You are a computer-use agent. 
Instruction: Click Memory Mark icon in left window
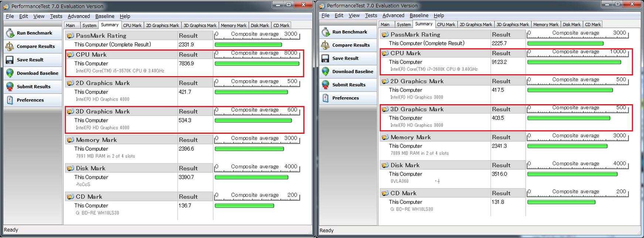[x=70, y=140]
